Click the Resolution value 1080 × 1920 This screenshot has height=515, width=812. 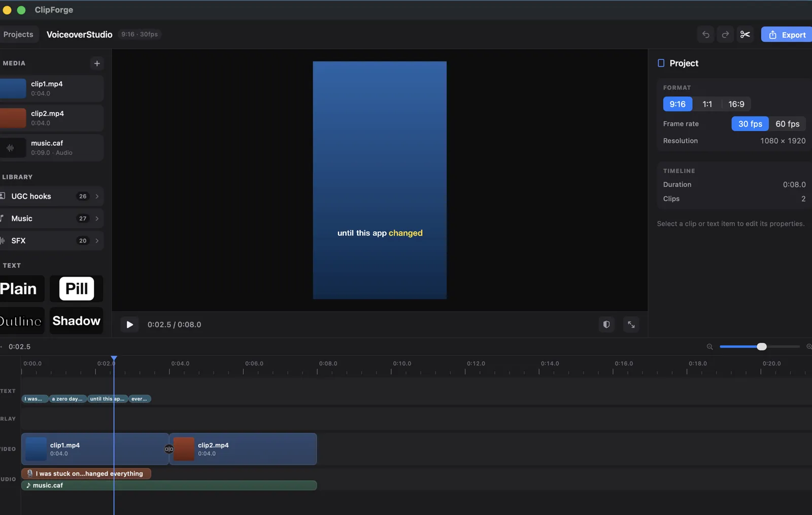click(783, 141)
